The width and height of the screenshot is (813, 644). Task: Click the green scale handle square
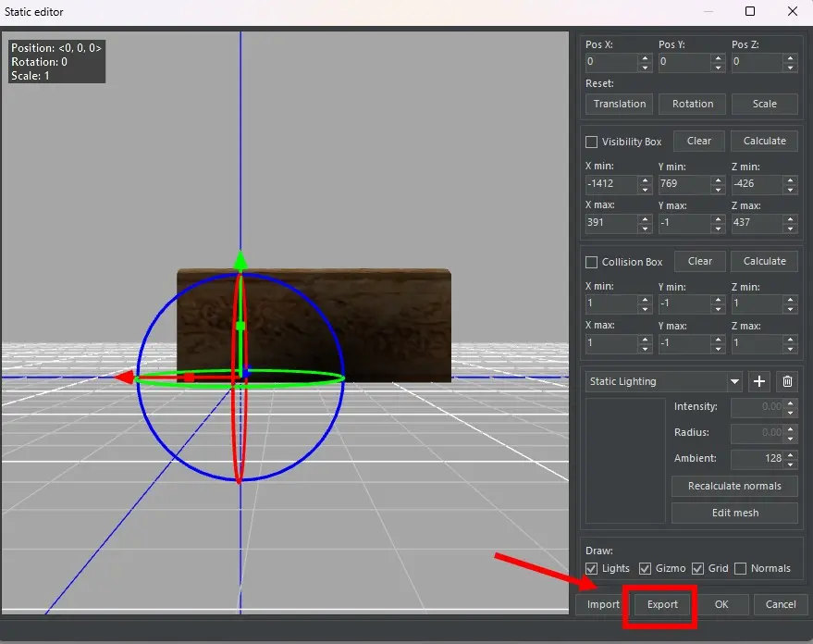pyautogui.click(x=240, y=326)
